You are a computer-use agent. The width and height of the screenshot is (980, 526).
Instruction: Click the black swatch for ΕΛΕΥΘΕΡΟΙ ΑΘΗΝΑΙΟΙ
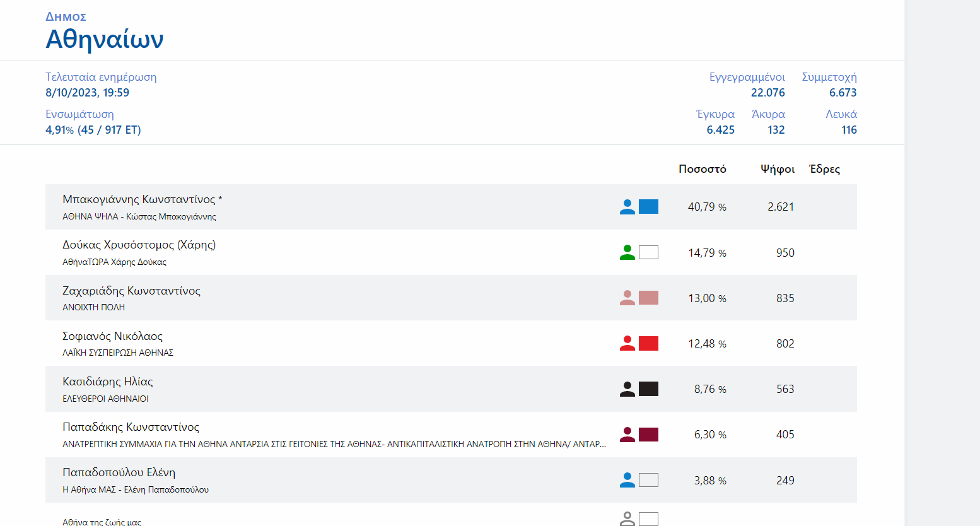648,389
